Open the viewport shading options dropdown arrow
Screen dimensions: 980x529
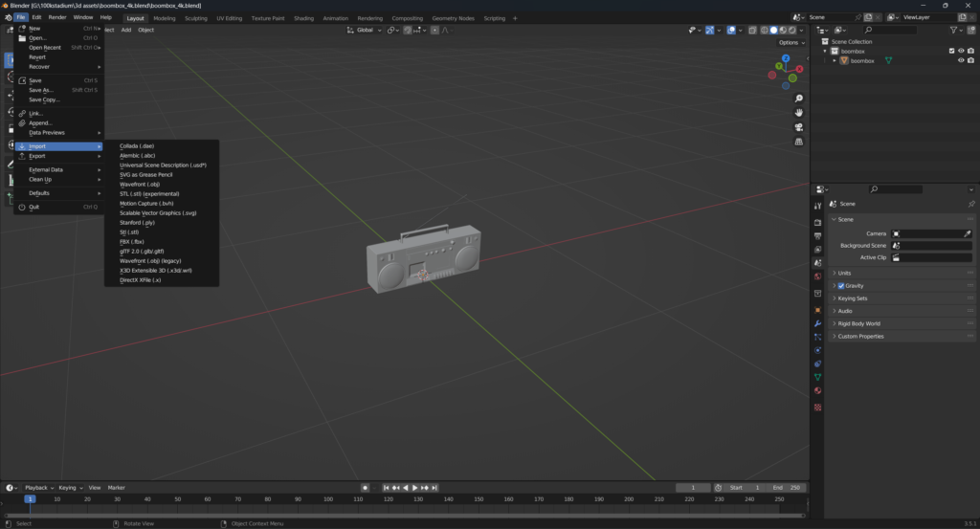click(x=802, y=30)
